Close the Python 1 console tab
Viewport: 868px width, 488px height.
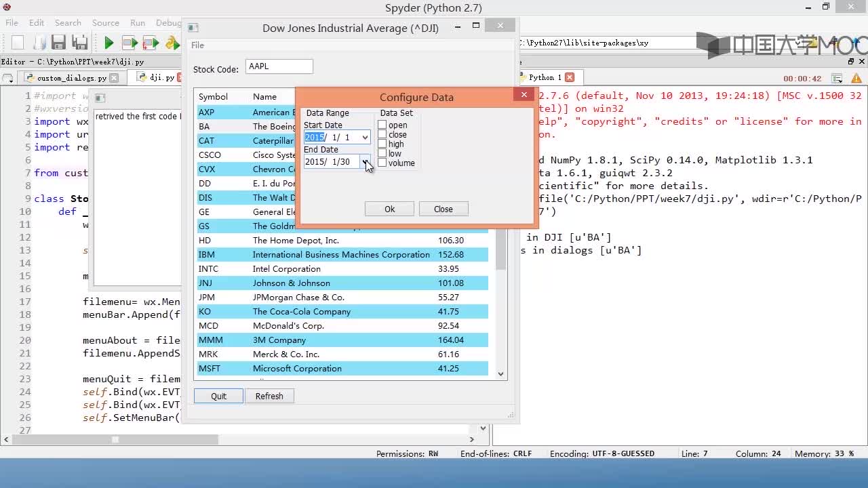click(570, 77)
